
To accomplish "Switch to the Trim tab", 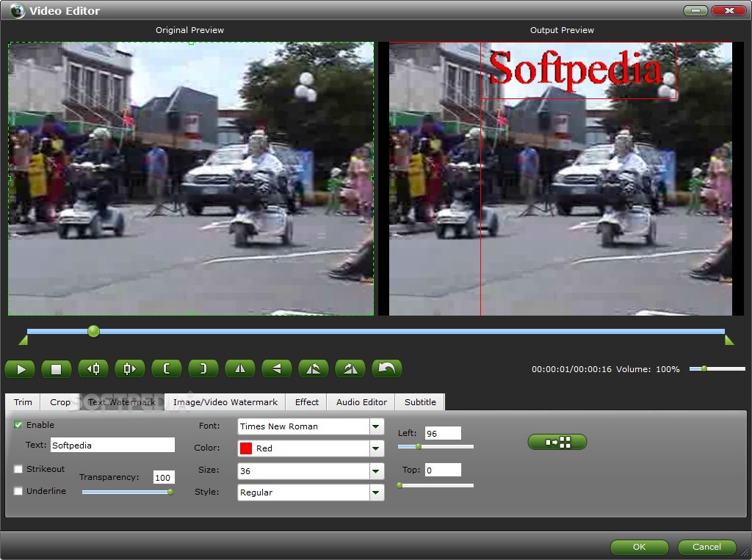I will tap(23, 401).
